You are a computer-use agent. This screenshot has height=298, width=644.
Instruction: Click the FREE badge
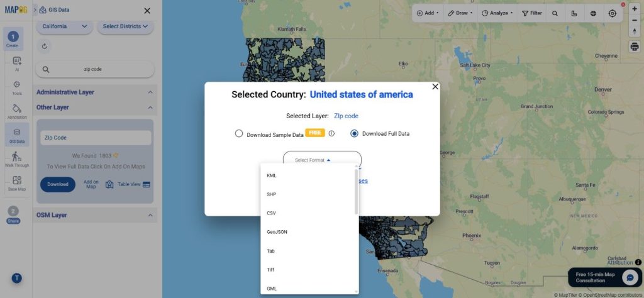315,133
